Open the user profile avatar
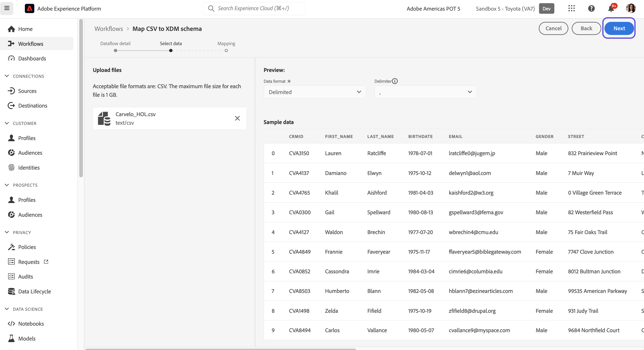Image resolution: width=644 pixels, height=350 pixels. coord(631,9)
